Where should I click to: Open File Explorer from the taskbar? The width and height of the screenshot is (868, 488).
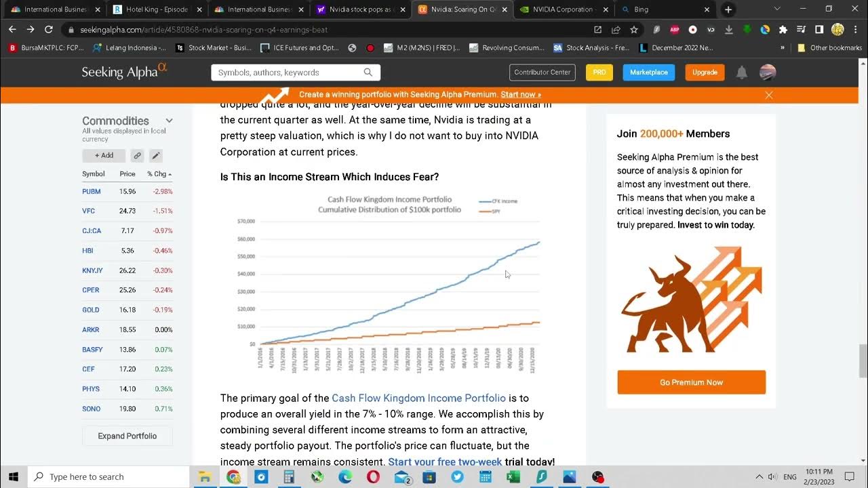click(204, 476)
